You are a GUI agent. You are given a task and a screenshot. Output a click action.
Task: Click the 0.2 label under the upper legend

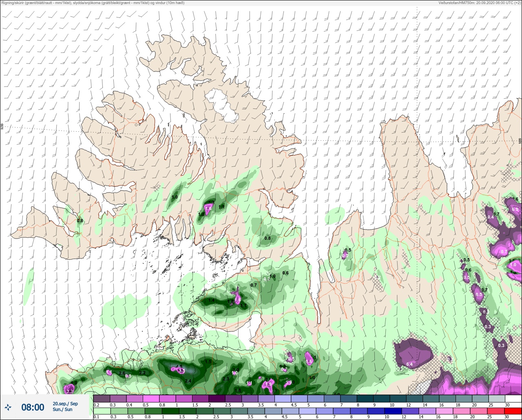pos(96,405)
